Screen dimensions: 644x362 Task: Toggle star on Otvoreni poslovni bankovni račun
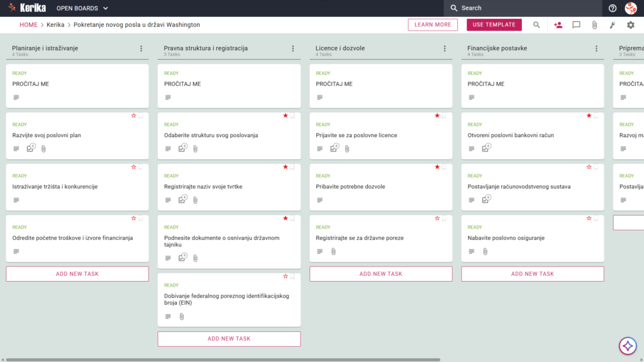pos(589,116)
